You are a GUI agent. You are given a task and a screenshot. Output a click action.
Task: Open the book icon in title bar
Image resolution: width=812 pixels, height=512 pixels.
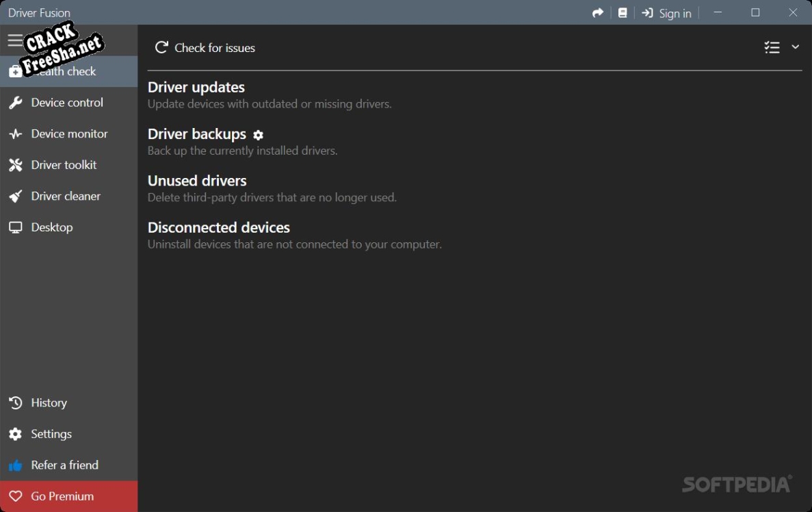[x=623, y=13]
